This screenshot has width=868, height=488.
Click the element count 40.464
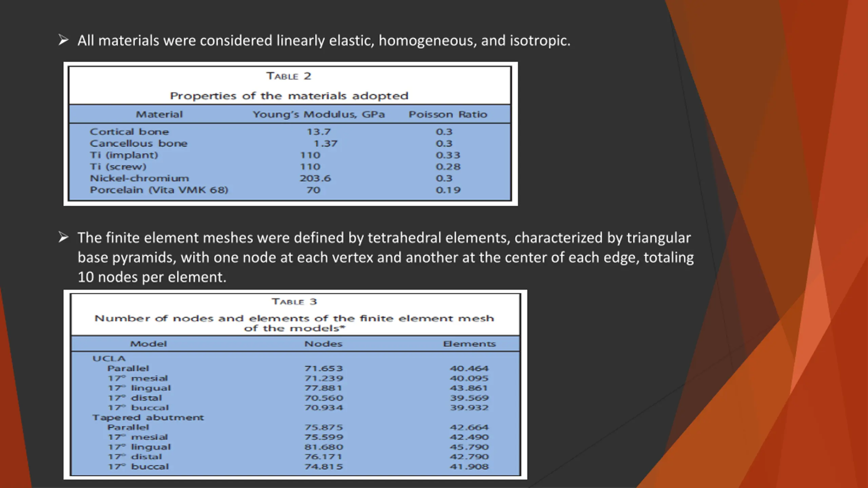(469, 368)
